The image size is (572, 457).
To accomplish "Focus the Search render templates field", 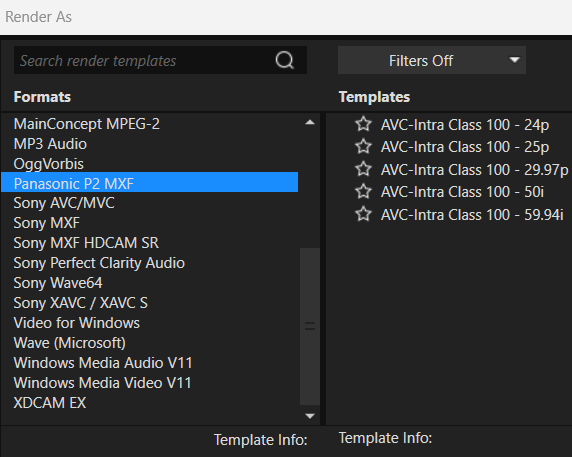I will [160, 60].
